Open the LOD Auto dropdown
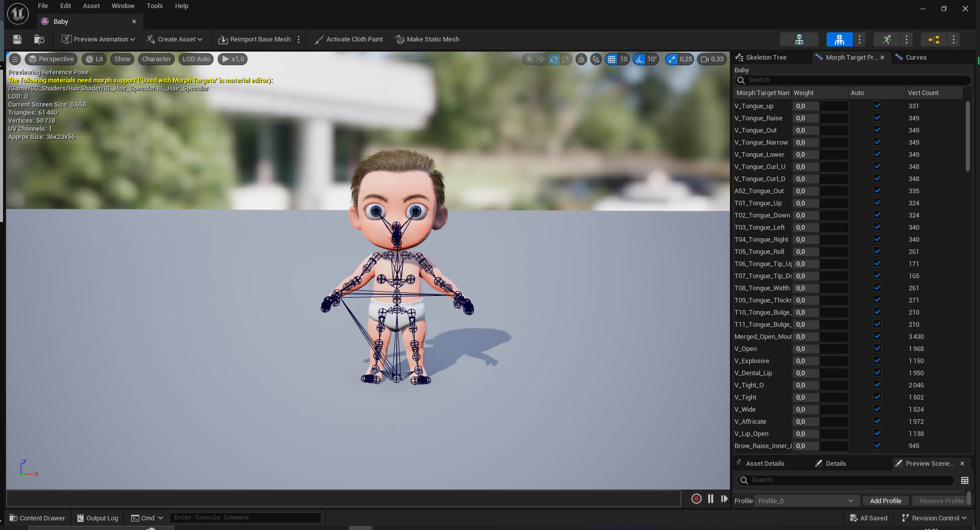980x530 pixels. (196, 59)
